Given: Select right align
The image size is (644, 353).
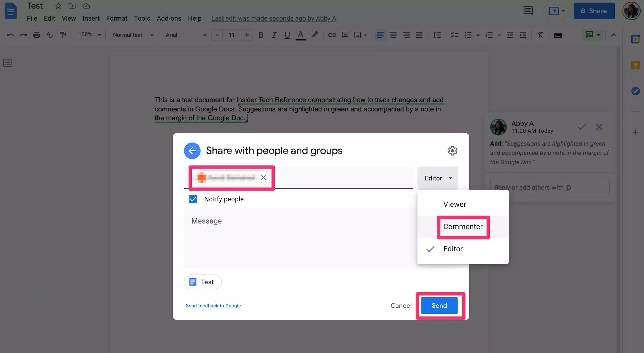Looking at the screenshot, I should coord(406,35).
